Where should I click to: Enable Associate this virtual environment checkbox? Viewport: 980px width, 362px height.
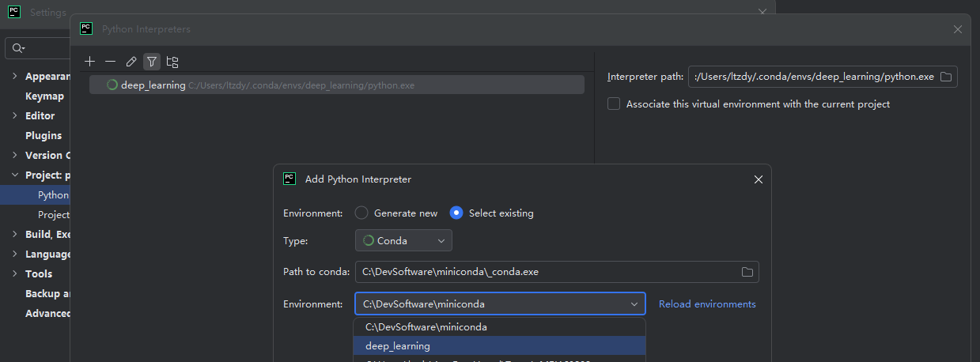pos(614,104)
